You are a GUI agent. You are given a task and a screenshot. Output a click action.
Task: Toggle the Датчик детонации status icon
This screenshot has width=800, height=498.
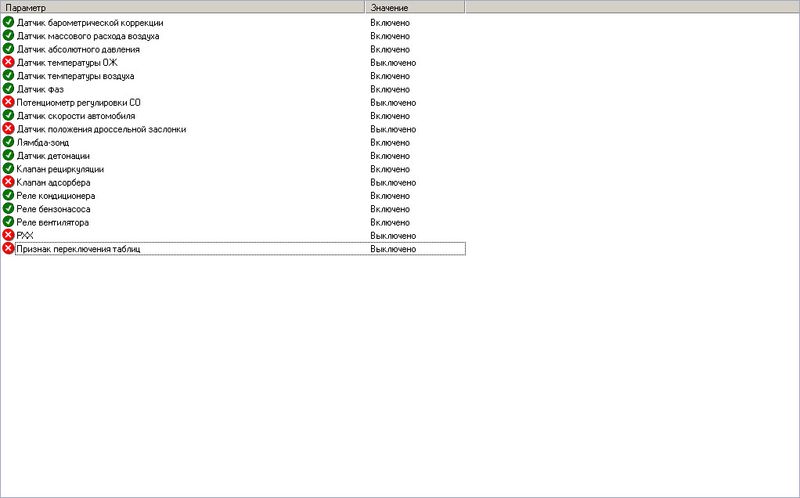pyautogui.click(x=8, y=155)
